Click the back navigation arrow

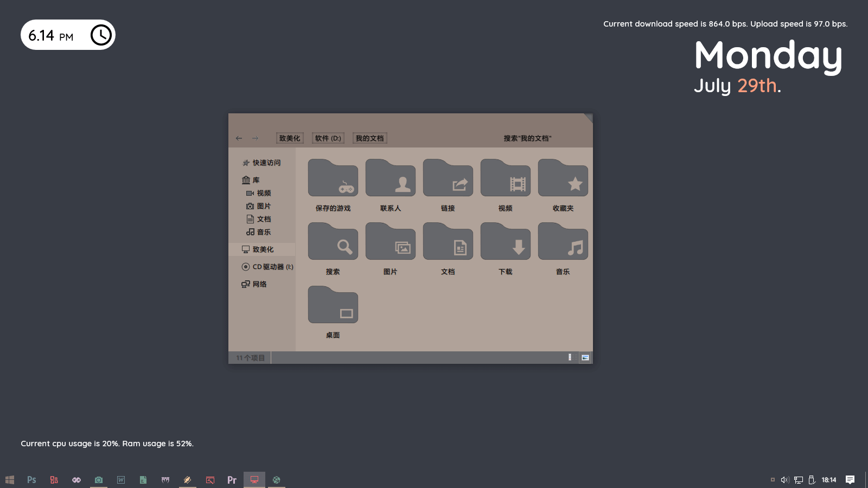[239, 138]
